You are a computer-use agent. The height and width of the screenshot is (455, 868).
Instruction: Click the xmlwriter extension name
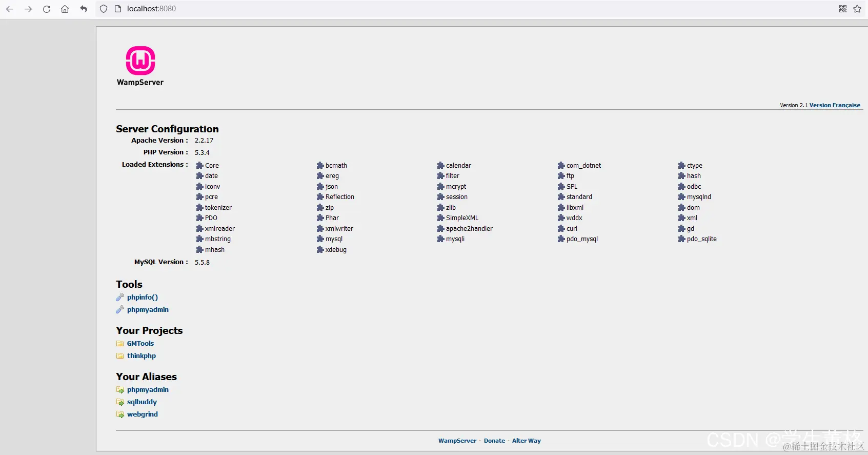(339, 229)
